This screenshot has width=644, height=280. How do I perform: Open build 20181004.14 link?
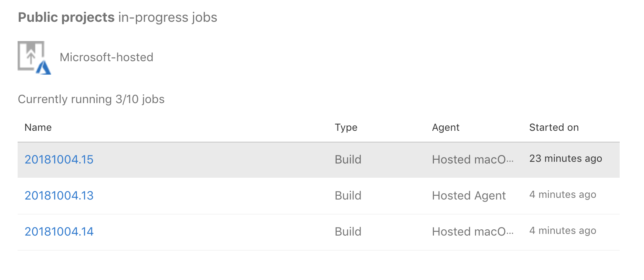click(59, 232)
